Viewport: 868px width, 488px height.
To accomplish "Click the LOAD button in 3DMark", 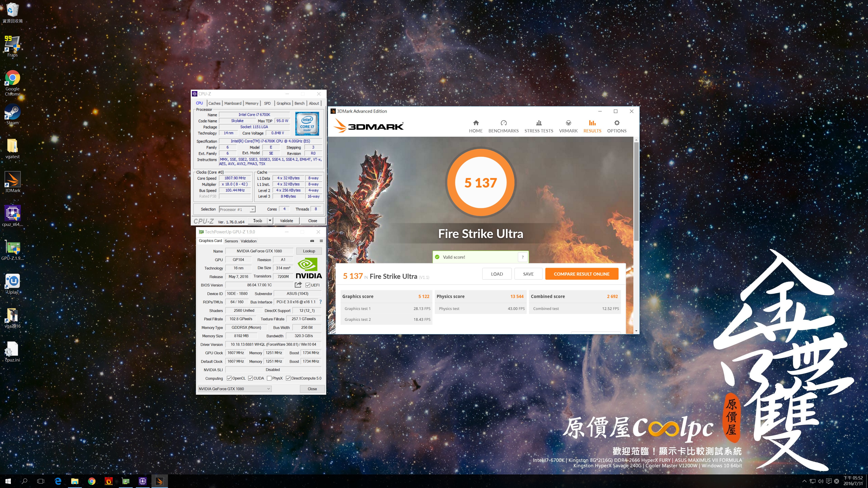I will point(497,274).
